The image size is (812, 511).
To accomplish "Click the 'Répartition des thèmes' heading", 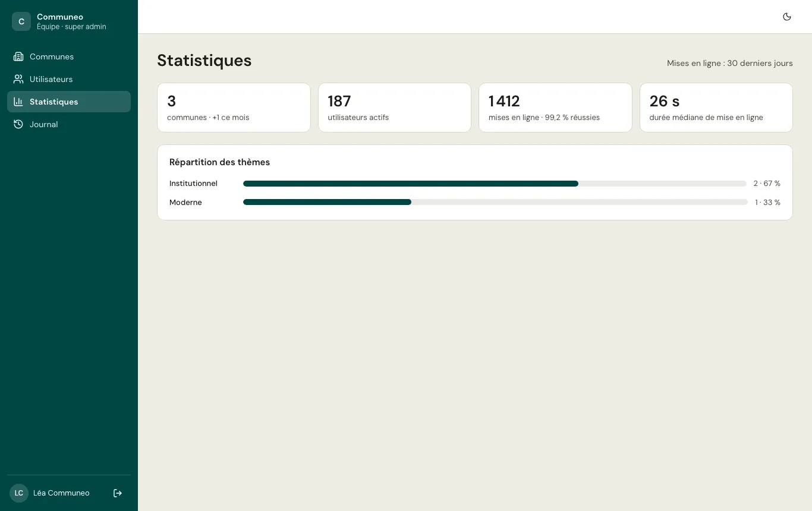I will click(219, 162).
